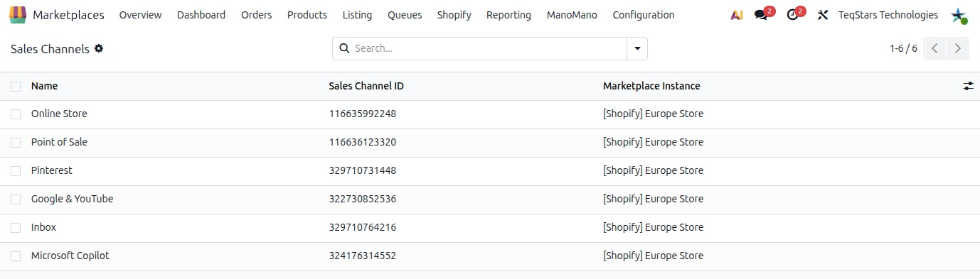980x279 pixels.
Task: Check the Google & YouTube row checkbox
Action: 16,199
